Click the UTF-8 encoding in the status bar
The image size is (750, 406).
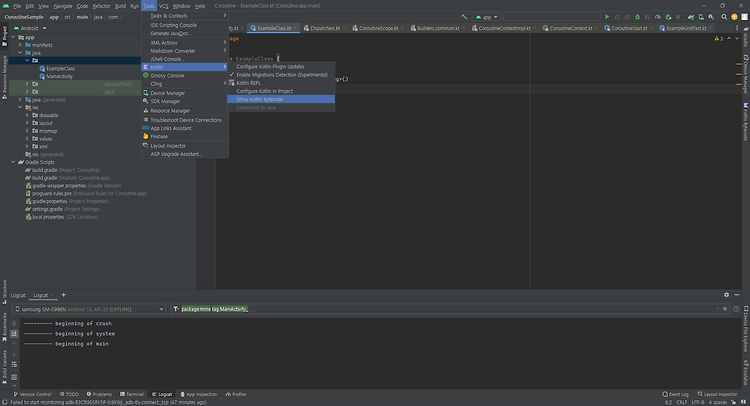(697, 402)
